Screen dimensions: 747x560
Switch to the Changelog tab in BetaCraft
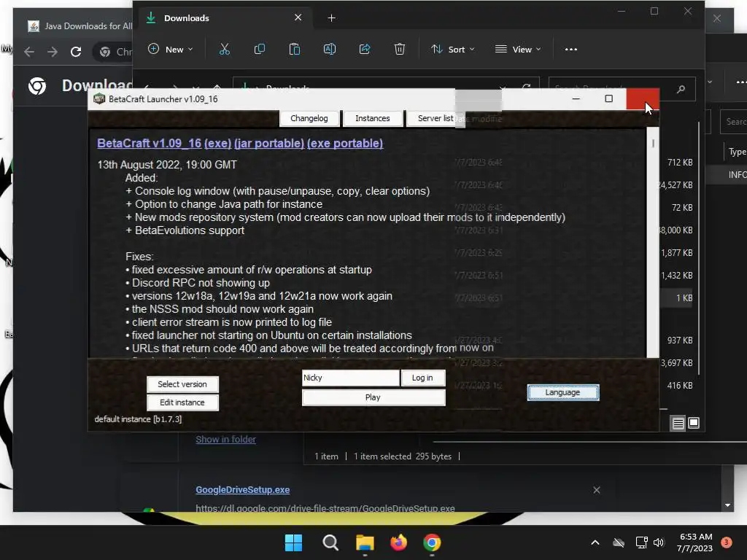pos(309,118)
